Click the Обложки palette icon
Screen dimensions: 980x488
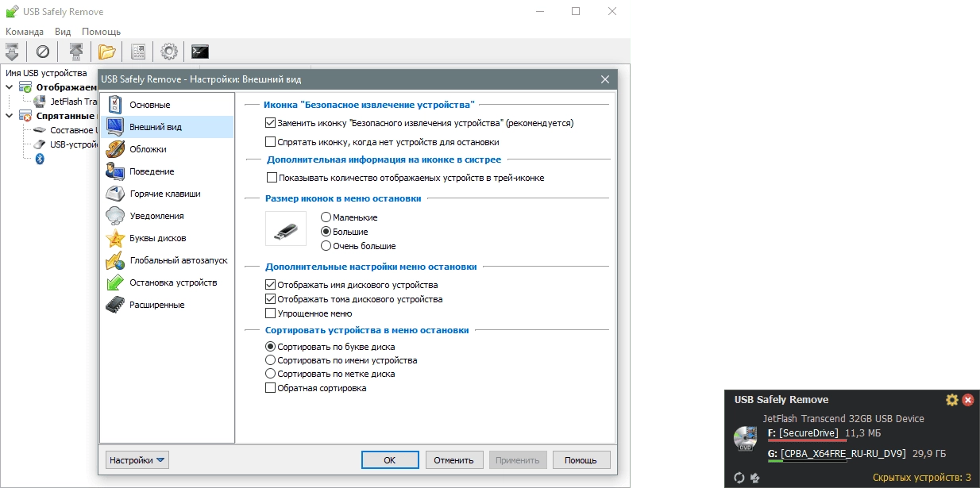(x=115, y=149)
